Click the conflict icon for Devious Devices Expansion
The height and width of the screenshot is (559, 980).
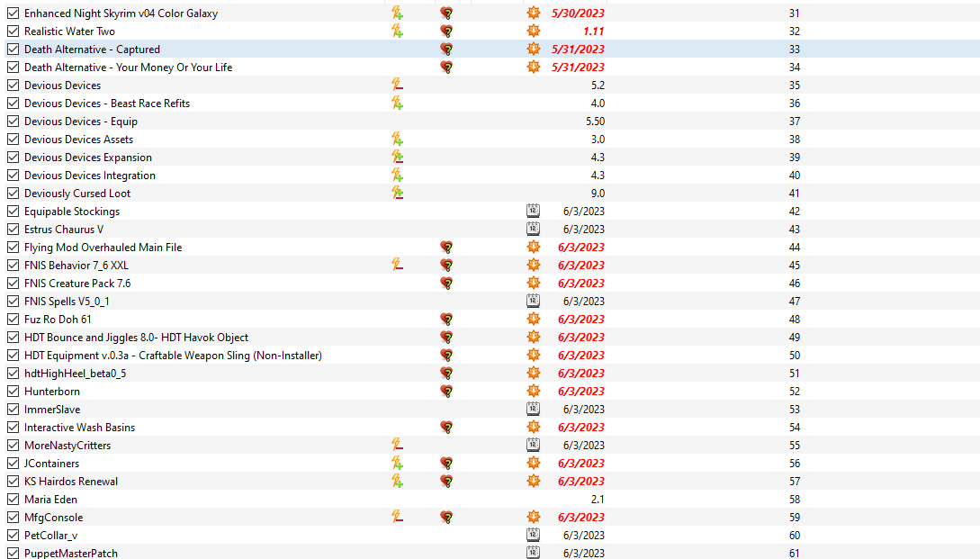pos(397,157)
